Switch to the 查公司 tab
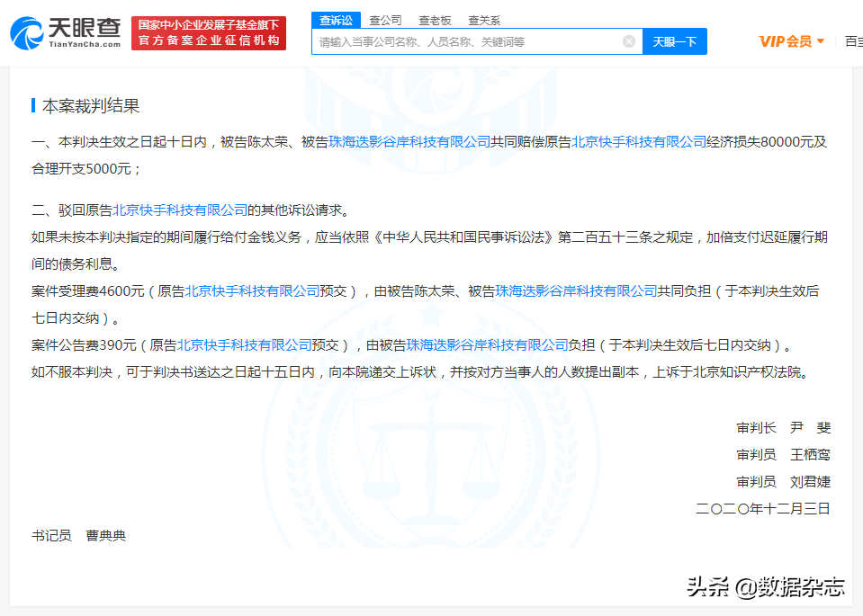 (385, 20)
